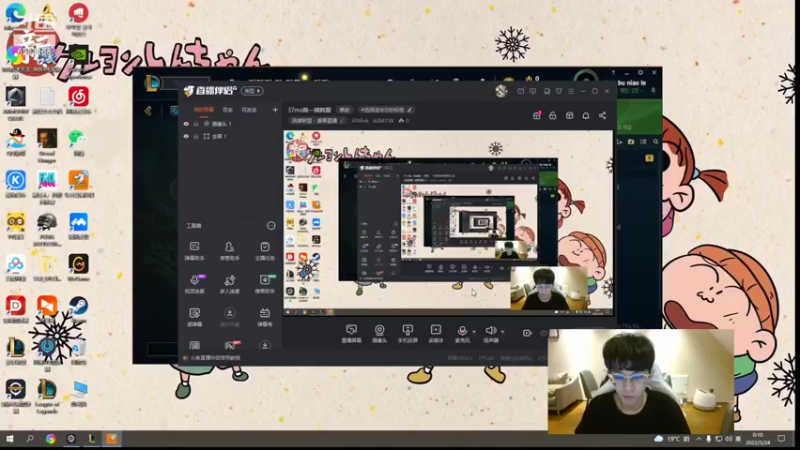This screenshot has width=800, height=450.
Task: Open the hamburger menu in the 直播伴侣 title bar
Action: pos(571,91)
